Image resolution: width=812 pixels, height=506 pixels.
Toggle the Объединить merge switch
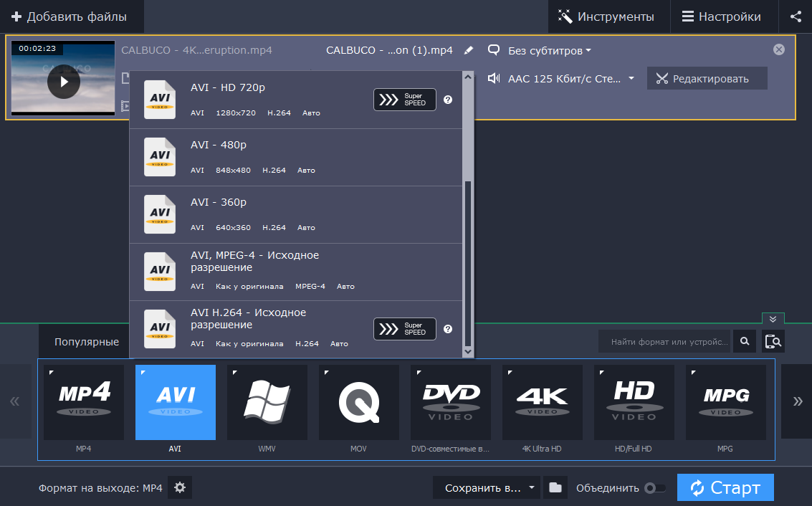tap(654, 488)
